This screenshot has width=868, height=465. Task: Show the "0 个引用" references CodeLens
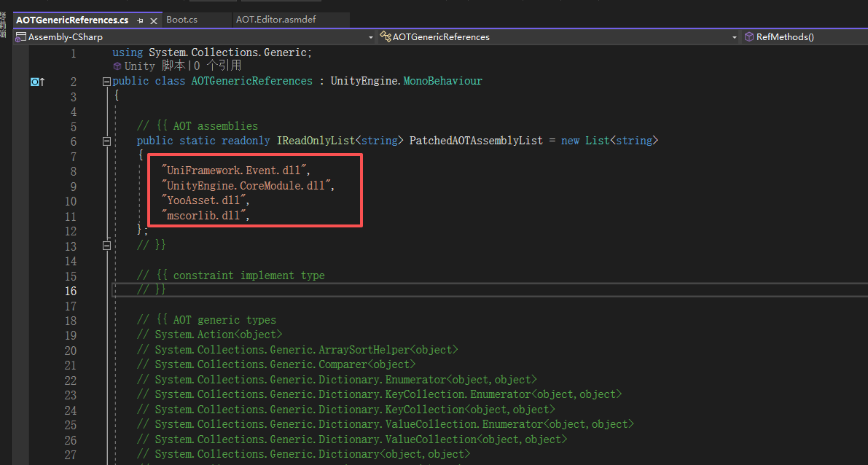(x=218, y=66)
